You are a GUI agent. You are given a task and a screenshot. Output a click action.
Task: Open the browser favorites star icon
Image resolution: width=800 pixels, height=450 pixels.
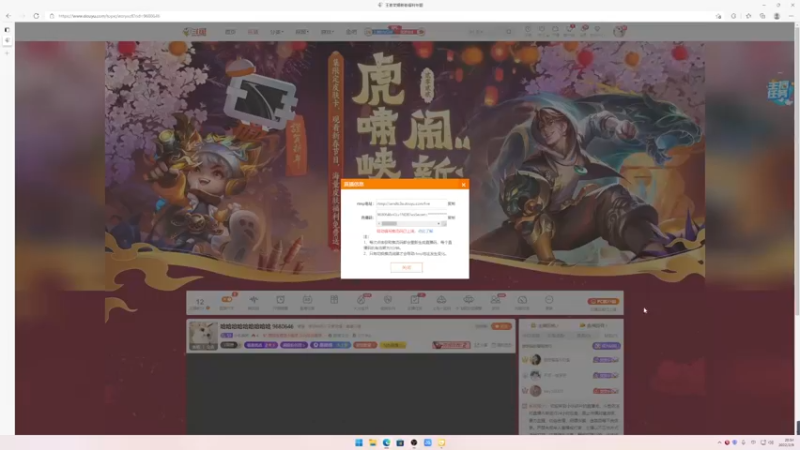(x=748, y=16)
